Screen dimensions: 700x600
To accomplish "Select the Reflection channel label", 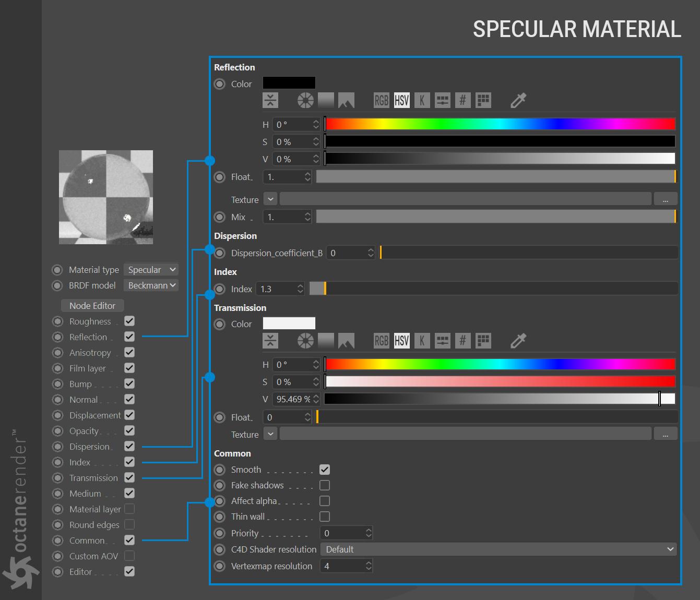I will click(x=88, y=337).
